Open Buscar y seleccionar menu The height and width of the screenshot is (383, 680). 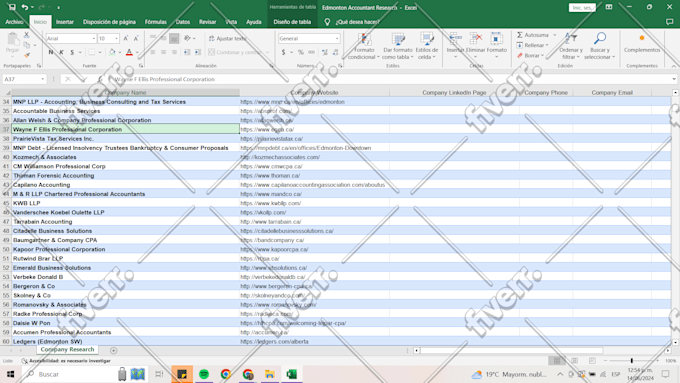click(600, 46)
